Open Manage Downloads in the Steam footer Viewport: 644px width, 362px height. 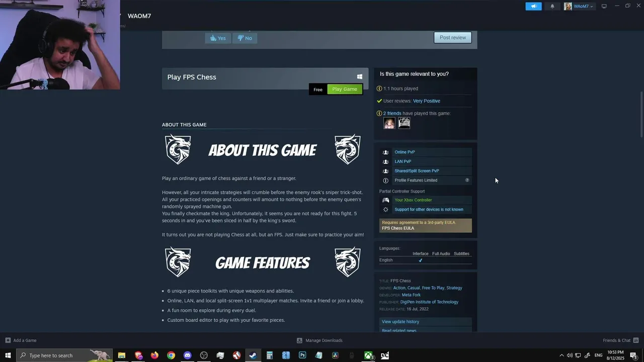[320, 340]
